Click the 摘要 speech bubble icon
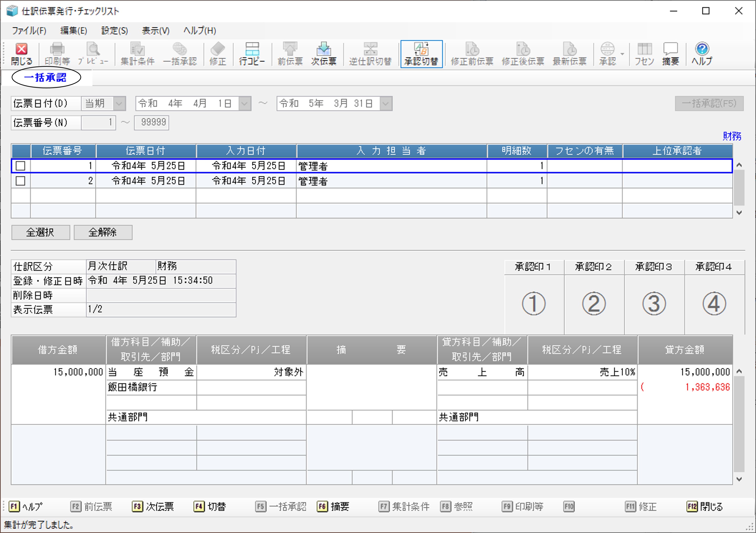The width and height of the screenshot is (756, 533). (670, 54)
